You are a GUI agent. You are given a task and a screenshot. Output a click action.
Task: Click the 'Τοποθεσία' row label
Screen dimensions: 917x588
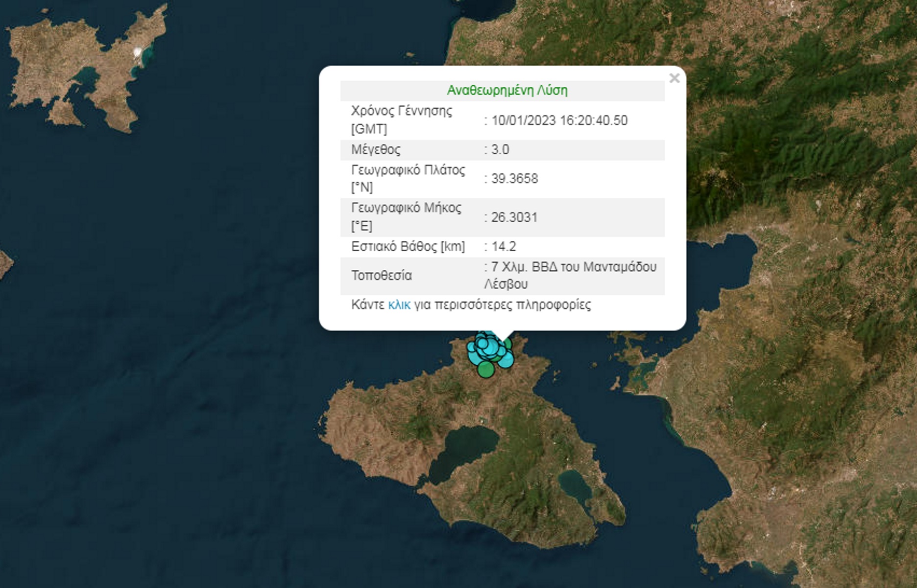(x=381, y=276)
